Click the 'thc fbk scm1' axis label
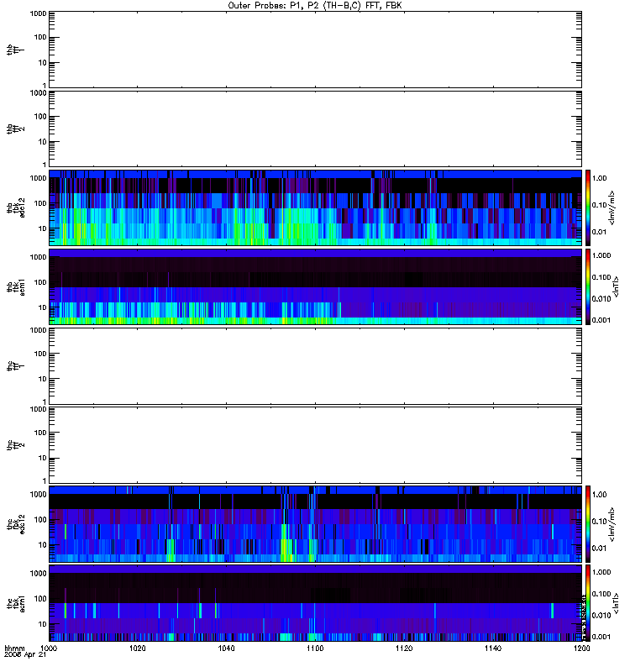The image size is (630, 672). (x=15, y=603)
